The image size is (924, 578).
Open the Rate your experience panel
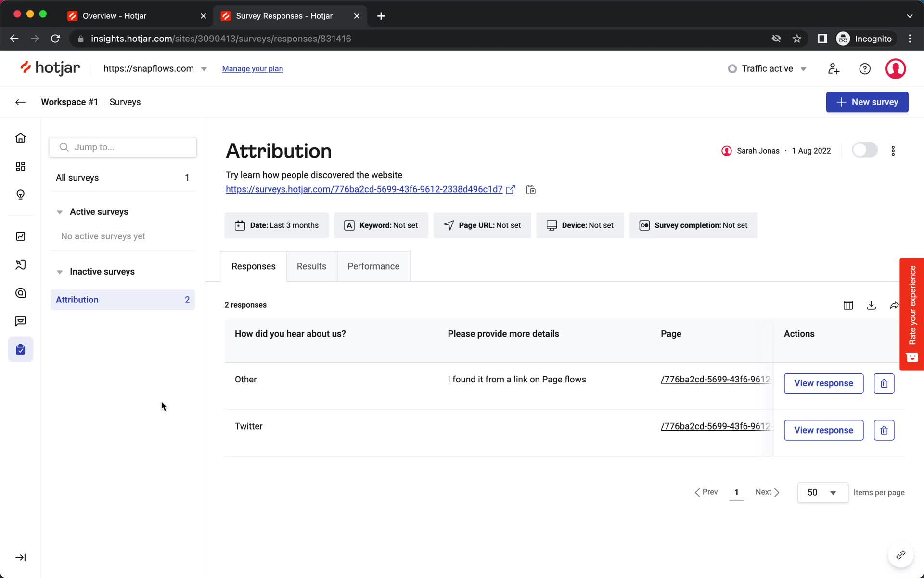click(x=912, y=314)
